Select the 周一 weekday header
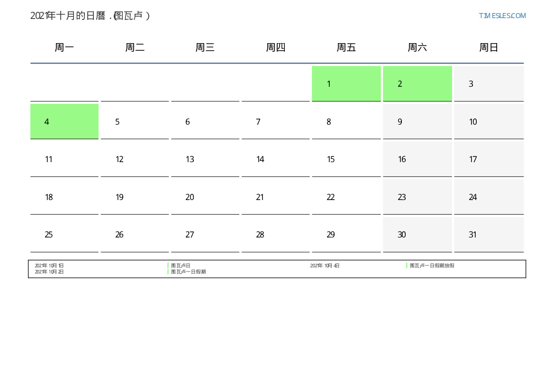 click(64, 47)
